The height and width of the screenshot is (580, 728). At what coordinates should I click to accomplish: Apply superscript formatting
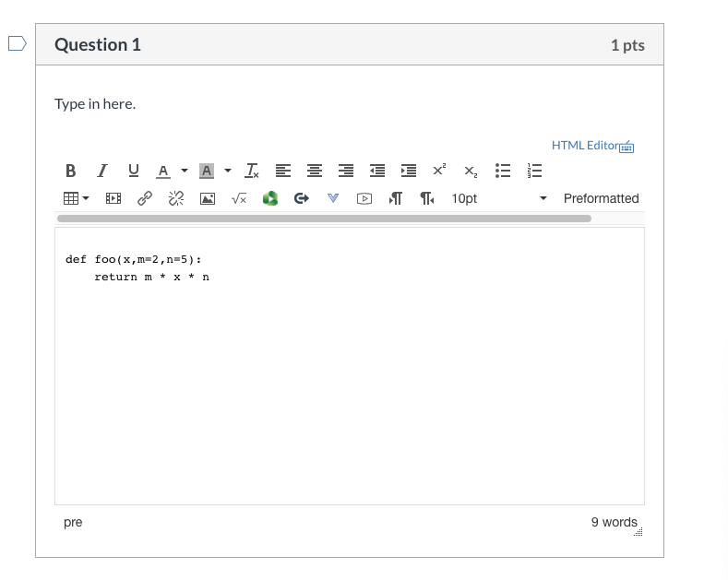point(439,171)
